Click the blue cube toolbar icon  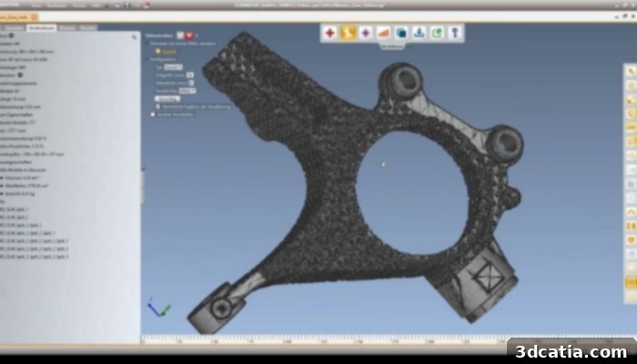[x=401, y=33]
